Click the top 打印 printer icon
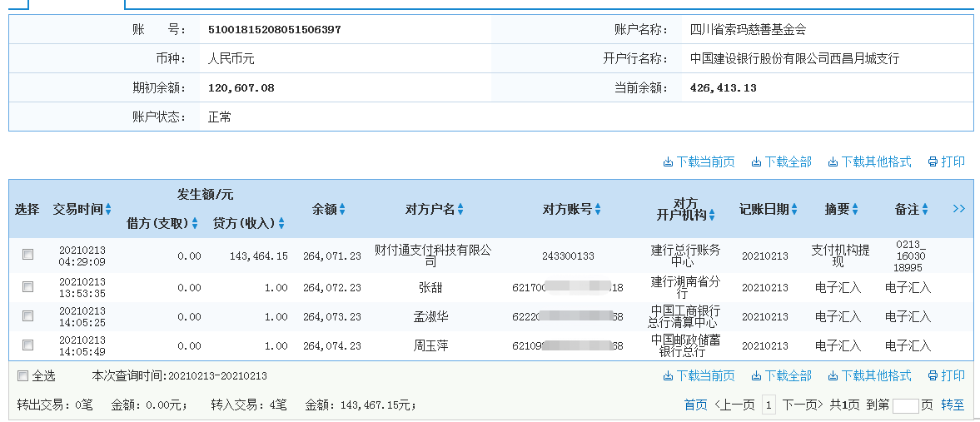980x422 pixels. [933, 162]
